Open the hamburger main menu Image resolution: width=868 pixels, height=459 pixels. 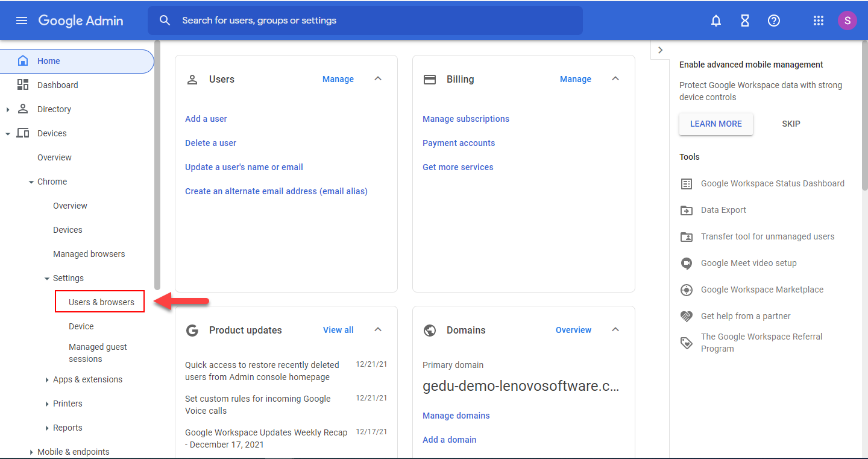(22, 21)
